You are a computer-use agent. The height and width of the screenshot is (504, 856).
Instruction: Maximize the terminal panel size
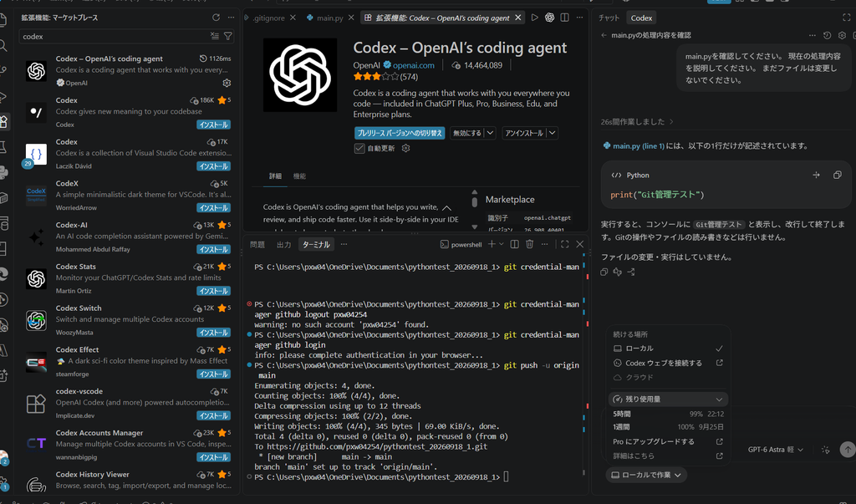[564, 244]
